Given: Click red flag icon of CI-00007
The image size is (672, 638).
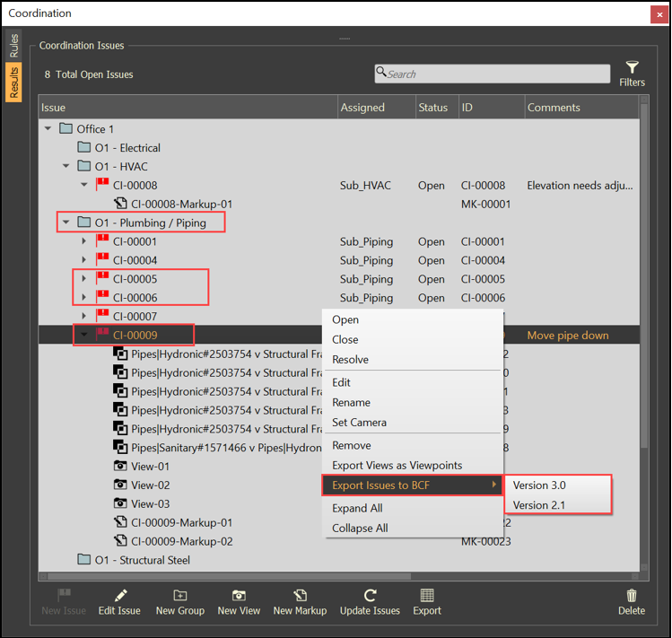Looking at the screenshot, I should pos(102,316).
